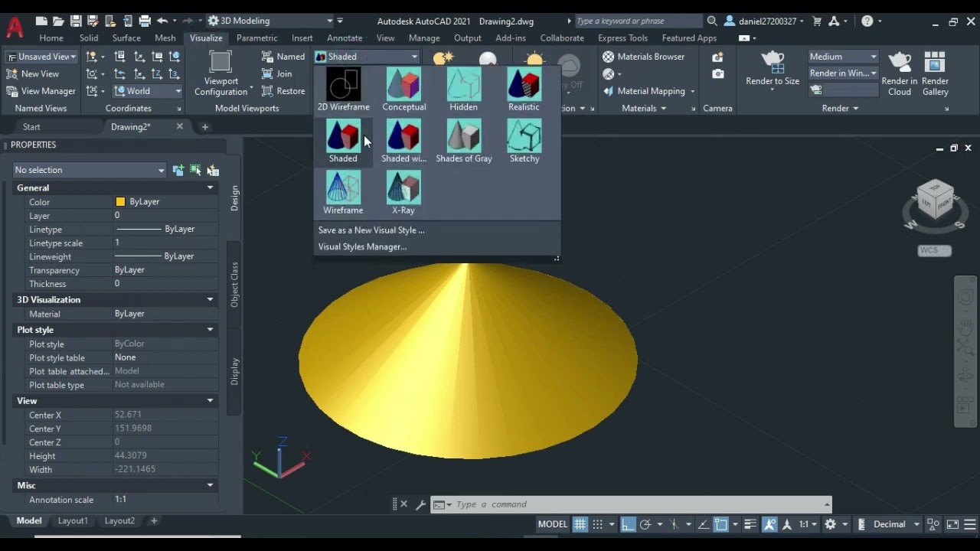Toggle annotation visibility in status bar
Viewport: 980px width, 551px height.
click(769, 524)
